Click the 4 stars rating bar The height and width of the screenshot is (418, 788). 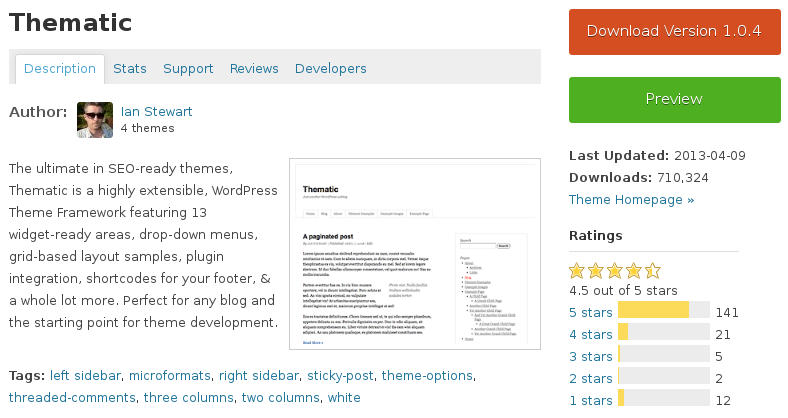tap(664, 332)
